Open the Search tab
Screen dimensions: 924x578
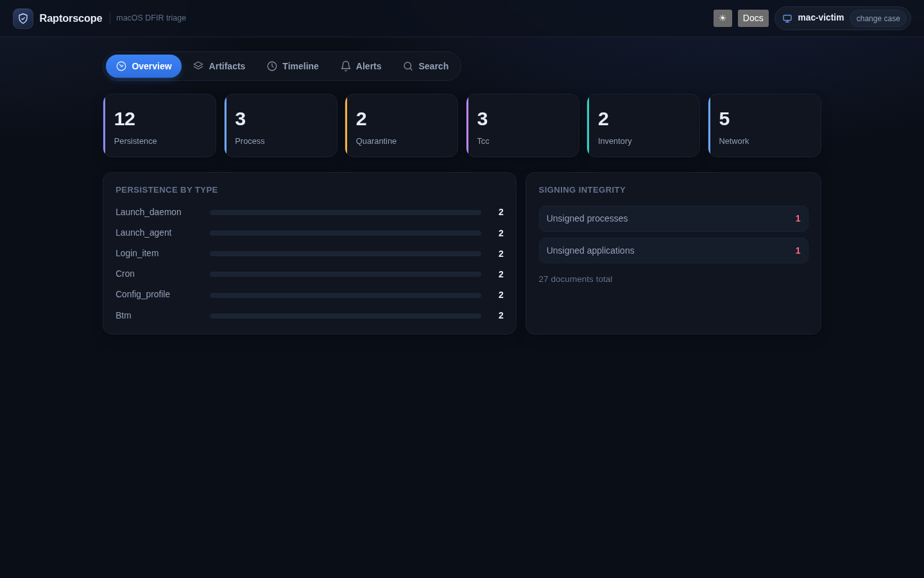click(x=425, y=66)
